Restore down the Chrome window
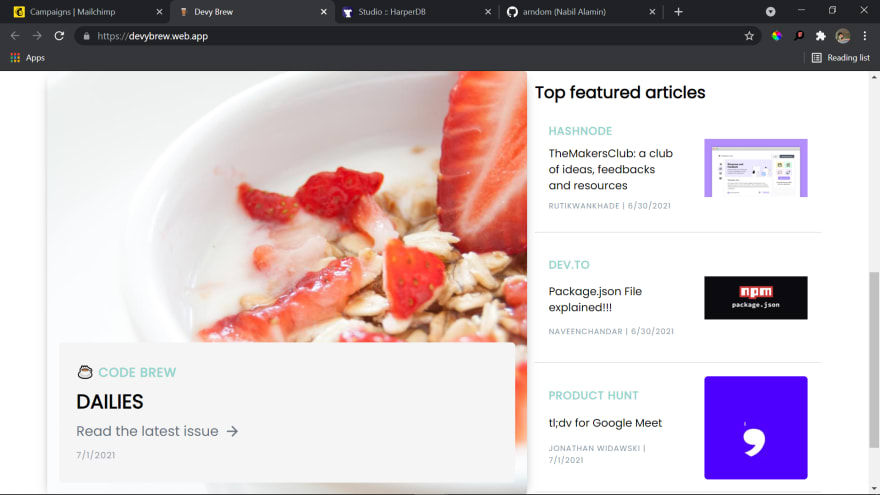Image resolution: width=880 pixels, height=495 pixels. coord(832,10)
